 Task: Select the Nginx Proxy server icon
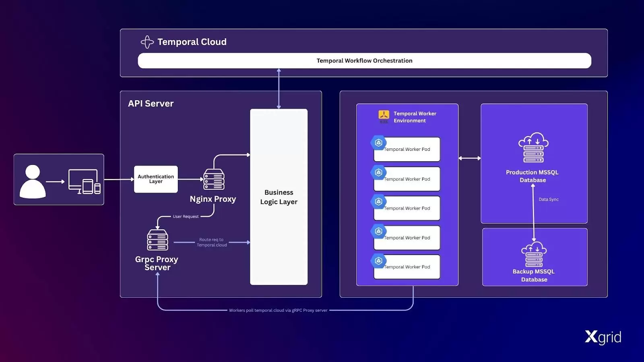(214, 179)
